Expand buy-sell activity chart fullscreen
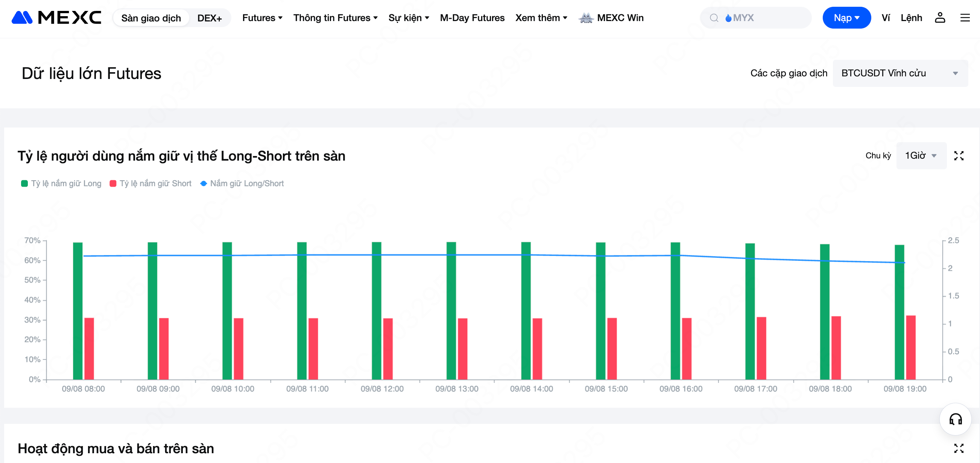980x463 pixels. tap(958, 448)
